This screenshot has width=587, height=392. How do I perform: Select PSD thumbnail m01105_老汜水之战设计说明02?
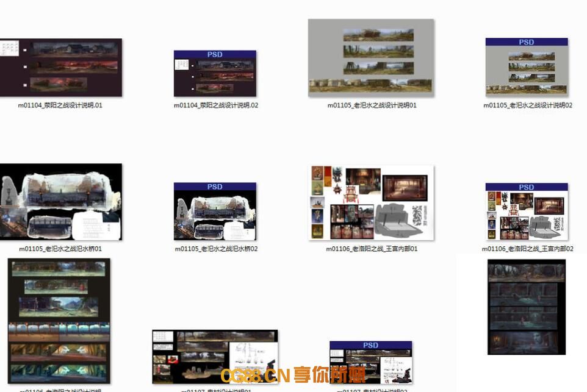(527, 66)
